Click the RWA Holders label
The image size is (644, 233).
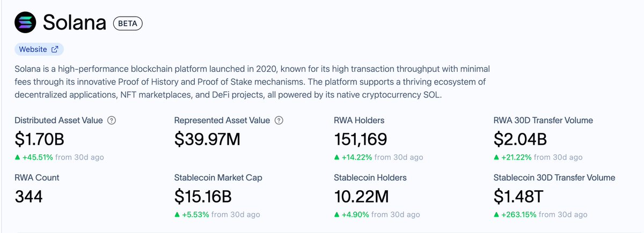pos(359,120)
